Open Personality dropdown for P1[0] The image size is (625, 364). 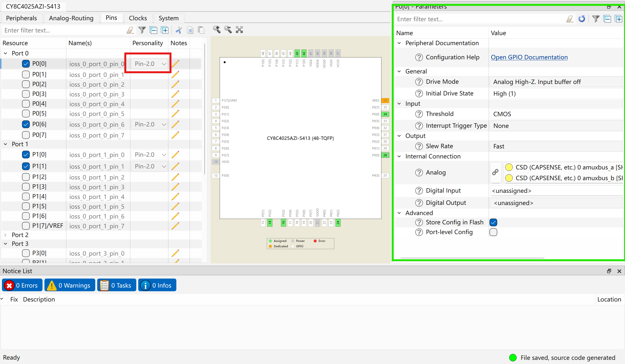(x=149, y=155)
